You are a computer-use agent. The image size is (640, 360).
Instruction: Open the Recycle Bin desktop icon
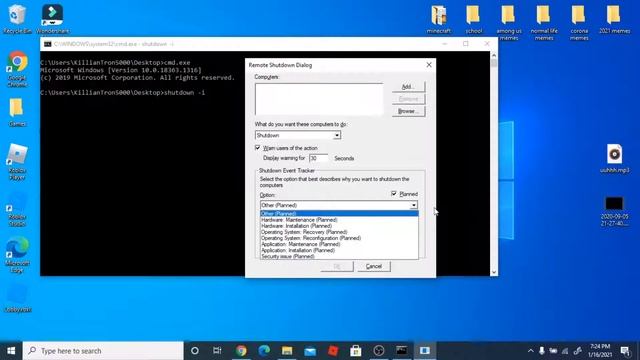click(x=17, y=19)
